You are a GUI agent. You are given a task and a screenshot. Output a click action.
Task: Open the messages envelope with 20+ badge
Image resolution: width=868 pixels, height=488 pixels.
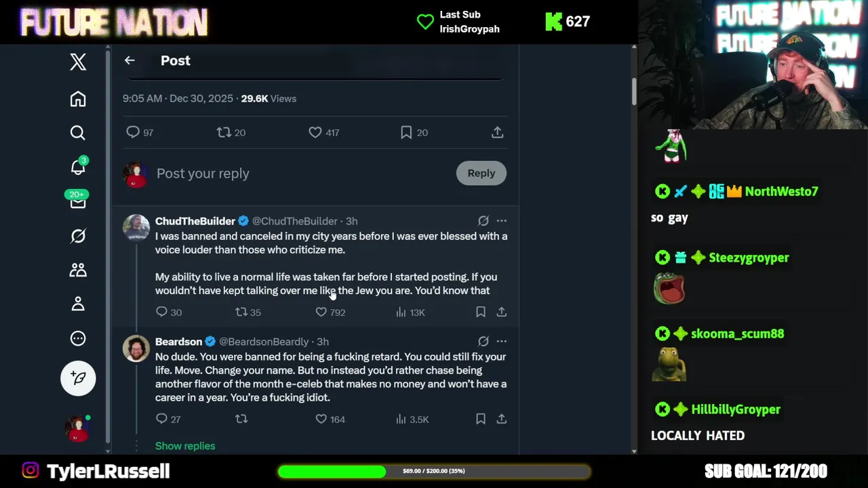tap(78, 201)
